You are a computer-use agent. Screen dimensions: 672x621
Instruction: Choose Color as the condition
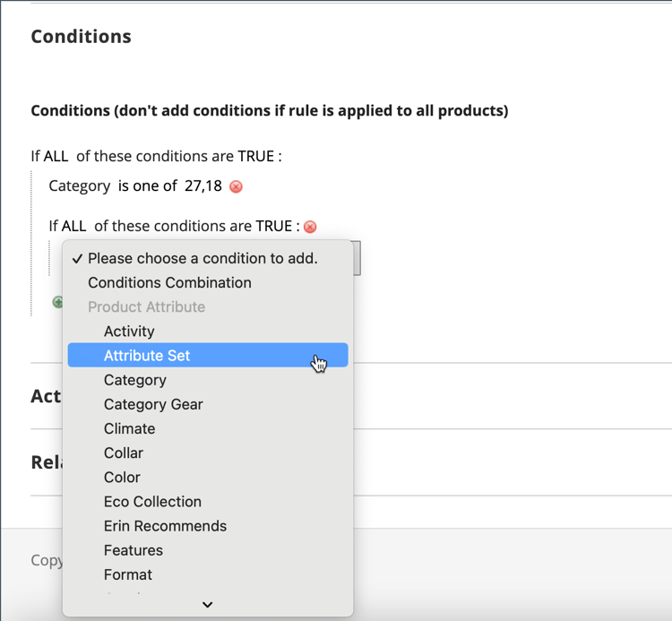point(122,477)
